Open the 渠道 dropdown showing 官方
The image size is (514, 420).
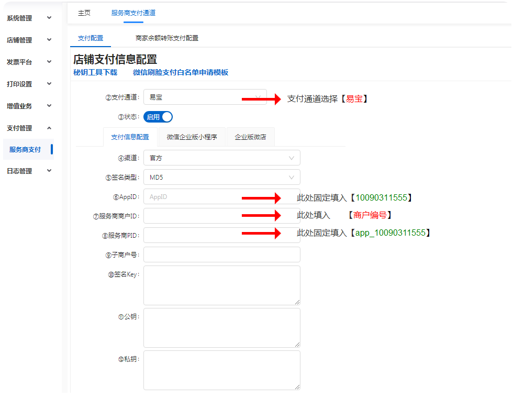(221, 158)
